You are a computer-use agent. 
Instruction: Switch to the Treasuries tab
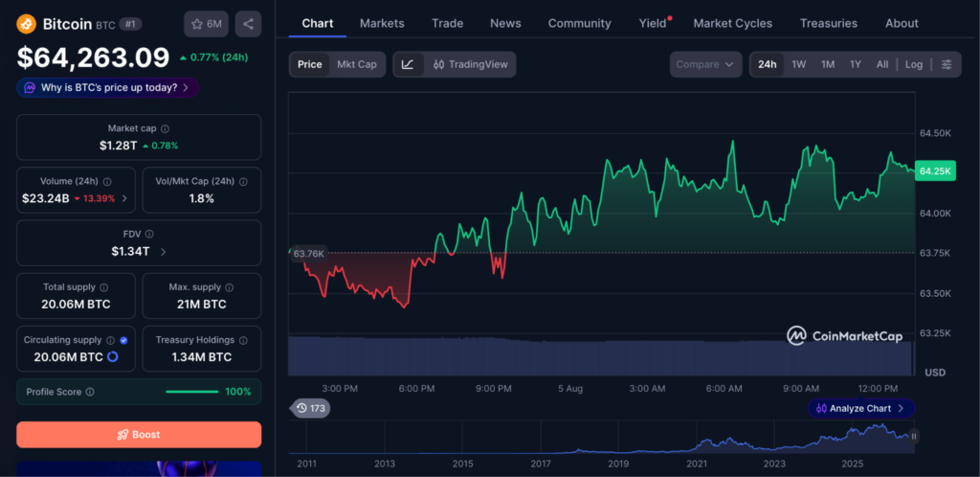click(828, 24)
